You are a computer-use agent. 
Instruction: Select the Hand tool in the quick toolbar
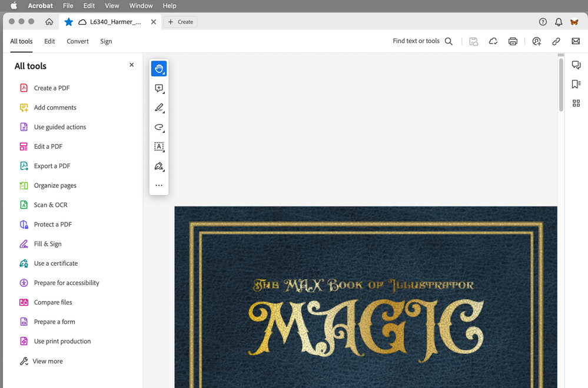159,69
